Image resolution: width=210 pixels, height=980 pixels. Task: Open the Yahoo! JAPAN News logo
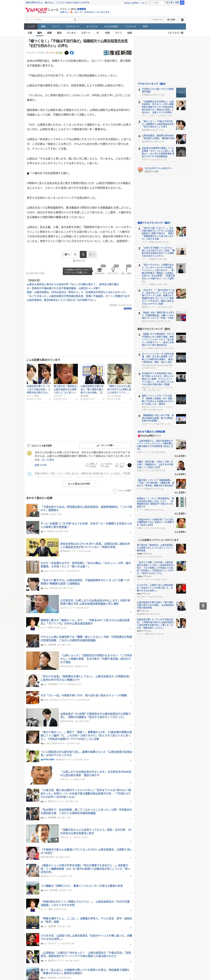click(x=42, y=10)
